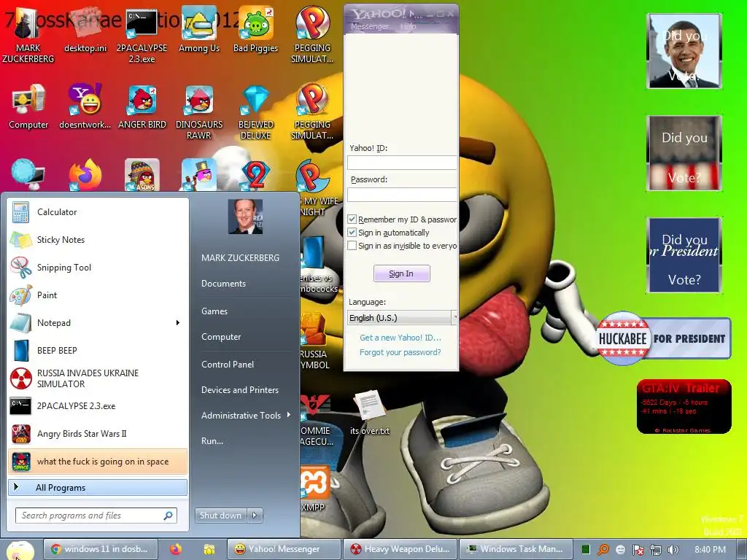Click the Shut down button
The image size is (747, 560).
click(221, 516)
